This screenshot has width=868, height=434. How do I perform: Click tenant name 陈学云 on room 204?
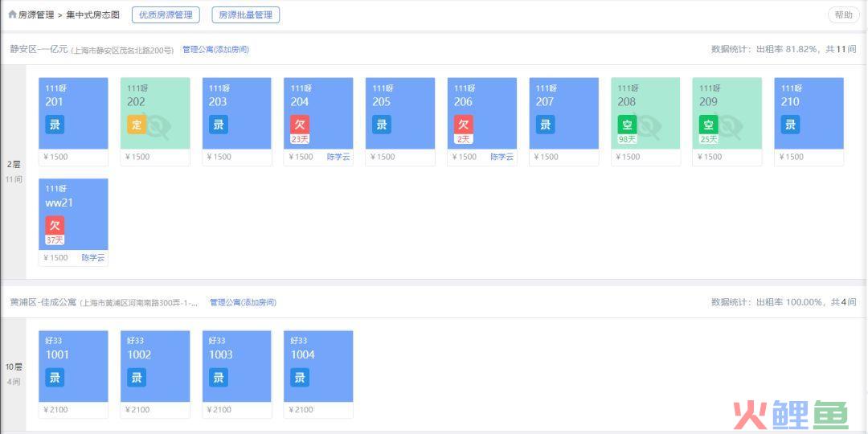click(338, 157)
